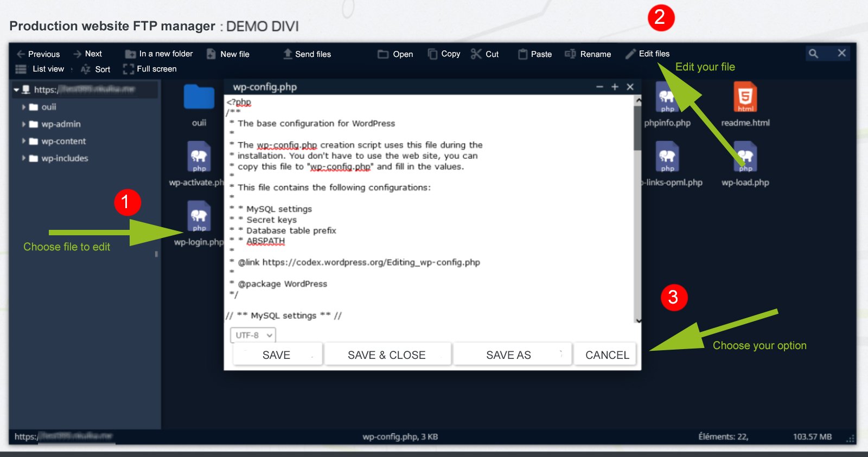Viewport: 868px width, 457px height.
Task: Select the Copy toolbar icon
Action: [432, 54]
